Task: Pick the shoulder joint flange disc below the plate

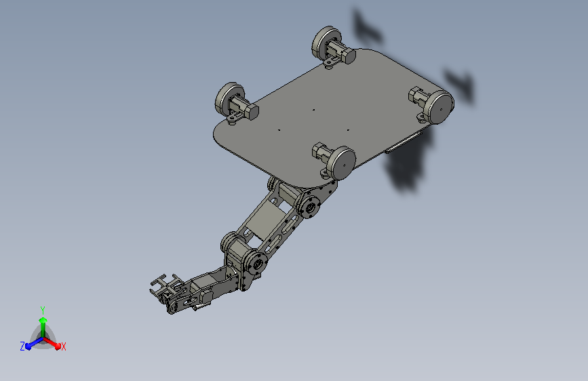Action: tap(310, 207)
